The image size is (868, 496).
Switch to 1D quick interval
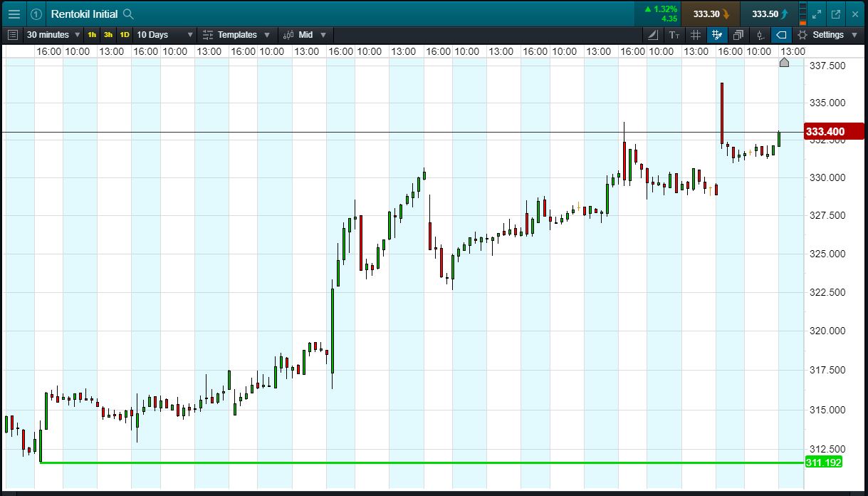pyautogui.click(x=125, y=34)
